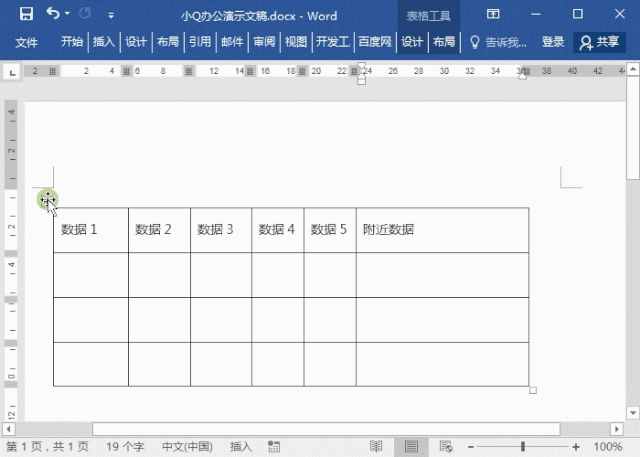The width and height of the screenshot is (640, 457).
Task: Click the horizontal scrollbar thumb
Action: [326, 429]
